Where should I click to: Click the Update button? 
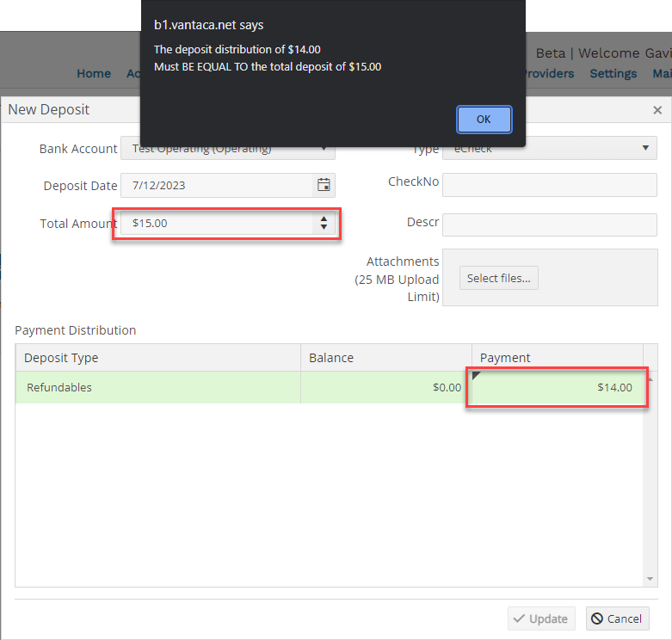click(541, 618)
